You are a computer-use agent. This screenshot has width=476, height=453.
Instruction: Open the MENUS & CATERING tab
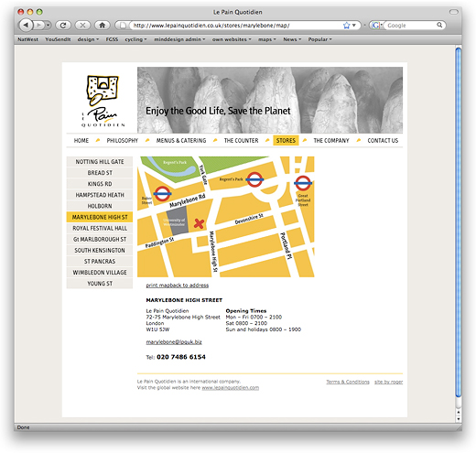point(181,140)
